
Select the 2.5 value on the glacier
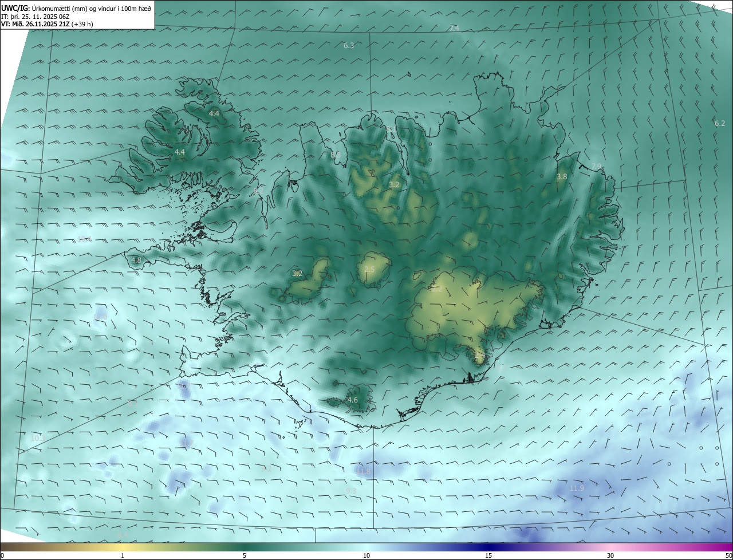point(369,269)
